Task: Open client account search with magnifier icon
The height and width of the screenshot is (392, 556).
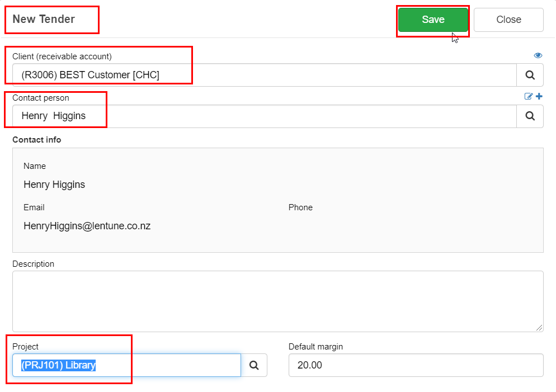Action: 530,75
